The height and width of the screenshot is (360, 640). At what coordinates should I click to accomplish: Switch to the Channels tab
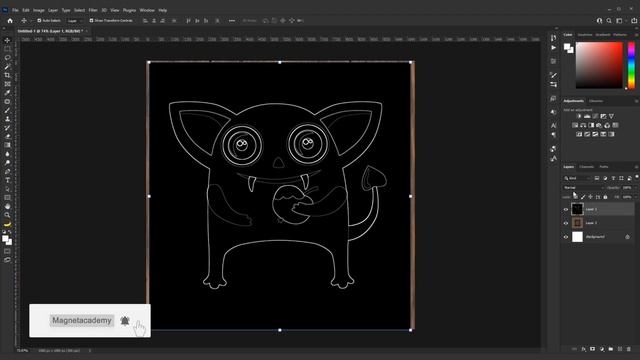point(587,167)
